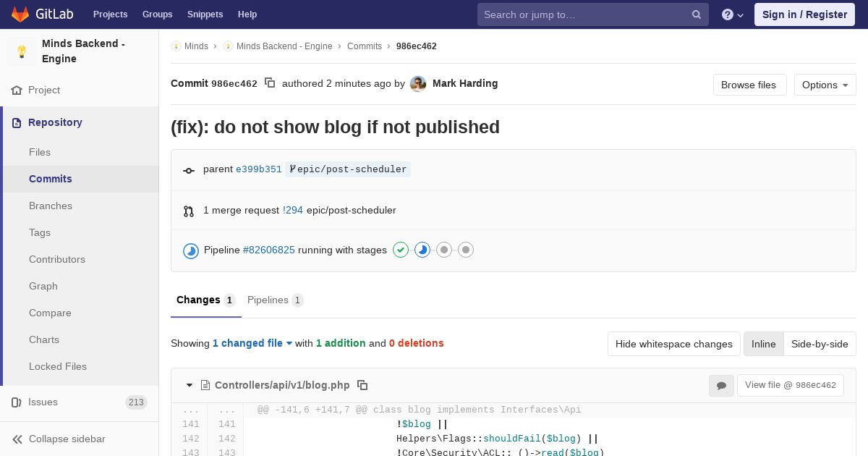This screenshot has width=868, height=456.
Task: Click the Project house icon in sidebar
Action: click(17, 90)
